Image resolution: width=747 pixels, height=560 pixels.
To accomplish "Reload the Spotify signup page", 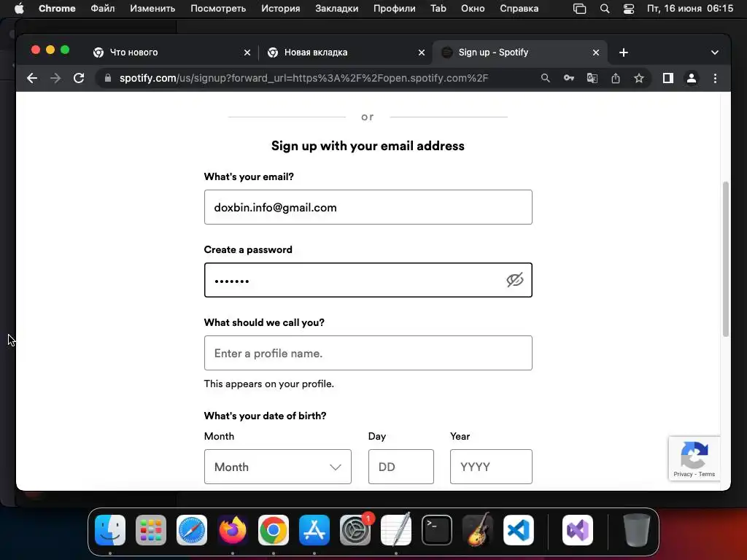I will coord(79,78).
